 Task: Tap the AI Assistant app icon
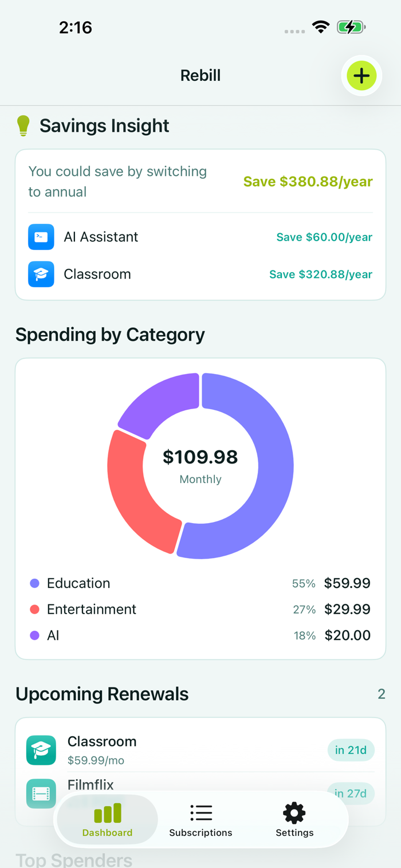(x=41, y=237)
